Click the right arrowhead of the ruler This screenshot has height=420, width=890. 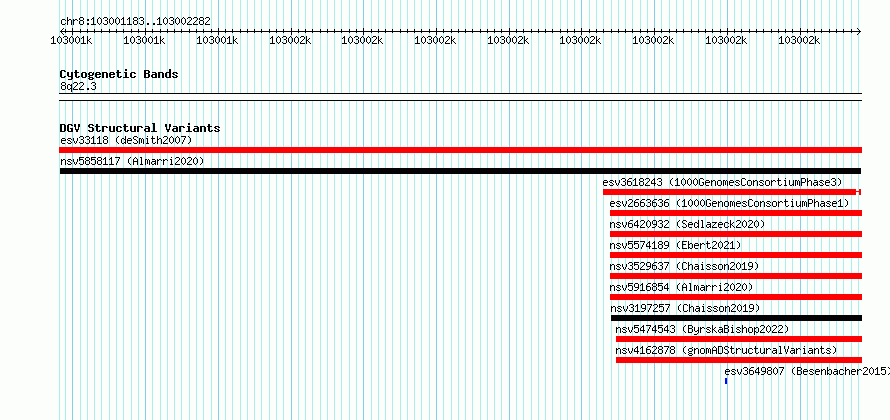(x=859, y=31)
